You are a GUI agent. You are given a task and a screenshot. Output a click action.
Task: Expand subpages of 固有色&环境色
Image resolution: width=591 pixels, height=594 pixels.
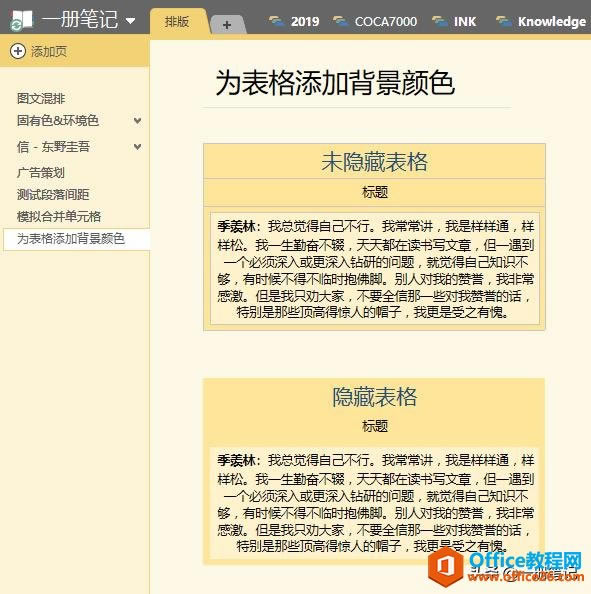138,121
